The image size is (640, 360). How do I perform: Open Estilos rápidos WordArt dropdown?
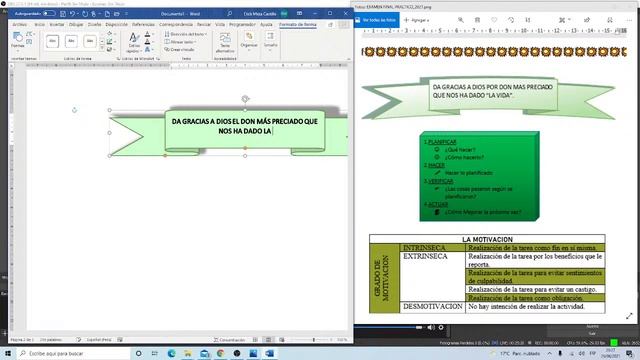point(133,42)
